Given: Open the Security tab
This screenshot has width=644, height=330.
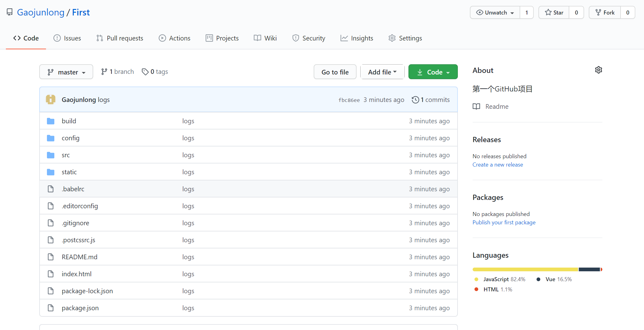Looking at the screenshot, I should (x=309, y=38).
